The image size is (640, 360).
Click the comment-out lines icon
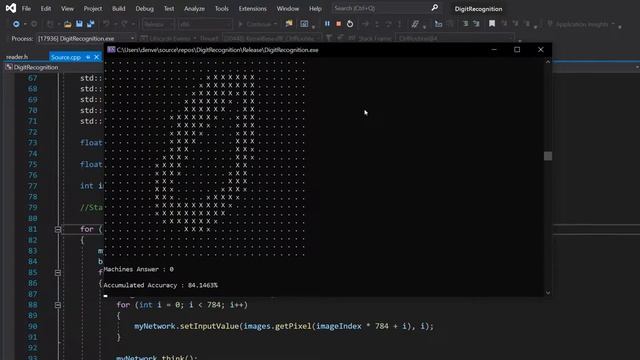tap(415, 24)
